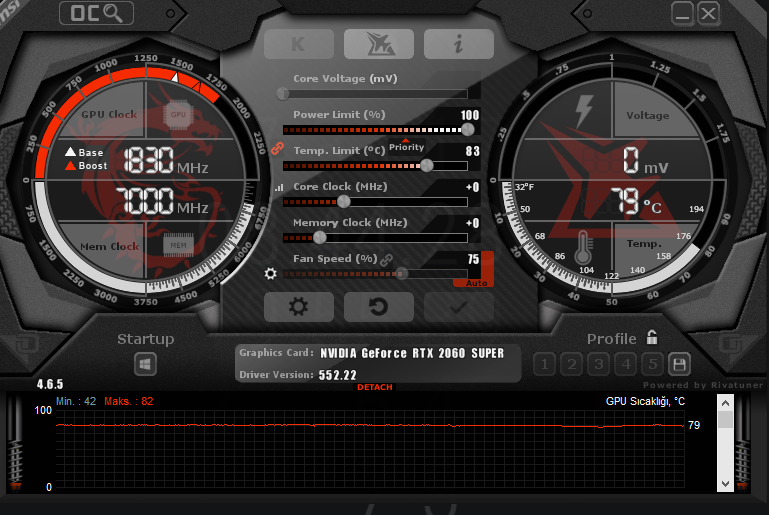Click the driver version 552.22 text
The image size is (769, 515).
click(337, 375)
